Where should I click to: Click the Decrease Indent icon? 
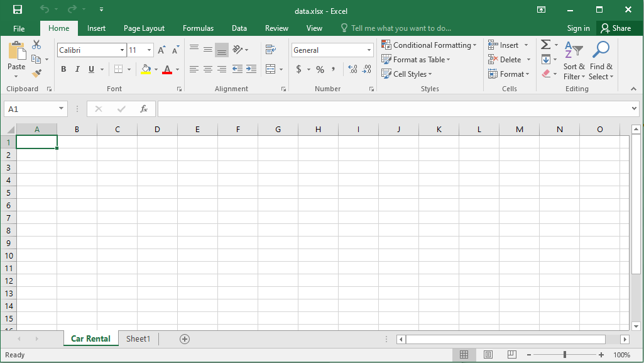click(237, 69)
